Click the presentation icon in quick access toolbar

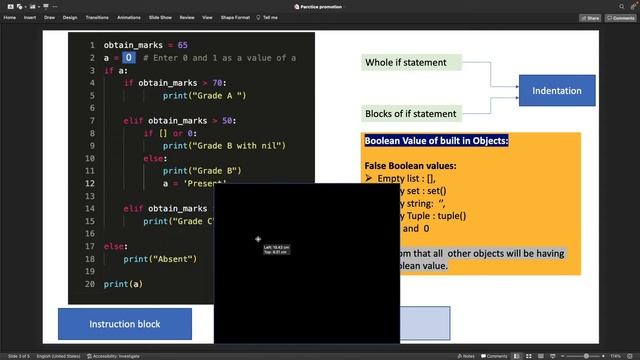46,7
